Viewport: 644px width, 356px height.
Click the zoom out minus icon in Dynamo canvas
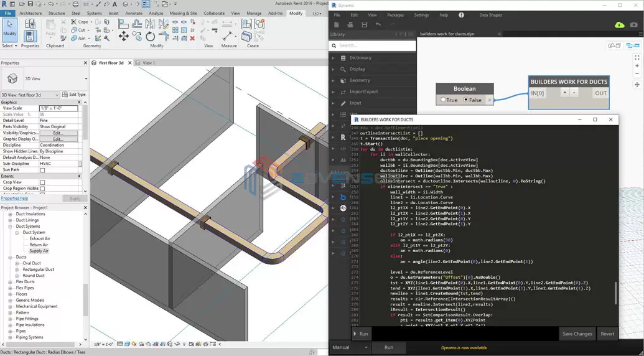[x=637, y=74]
